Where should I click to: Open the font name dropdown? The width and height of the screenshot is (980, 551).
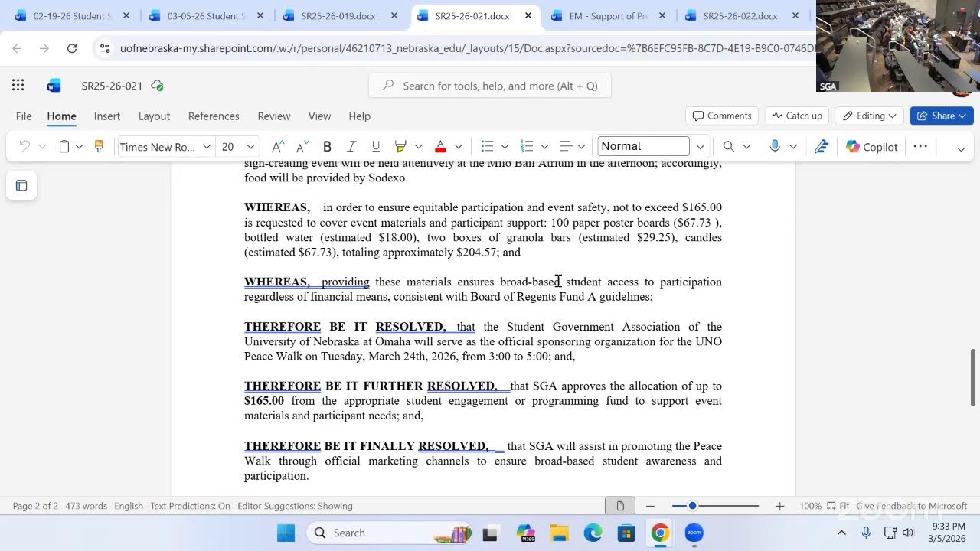[x=207, y=147]
